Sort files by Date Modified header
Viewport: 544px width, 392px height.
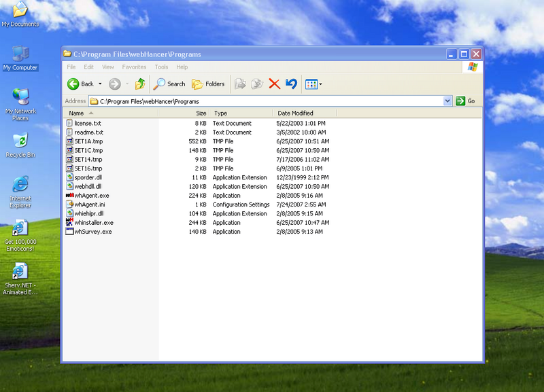click(x=305, y=113)
